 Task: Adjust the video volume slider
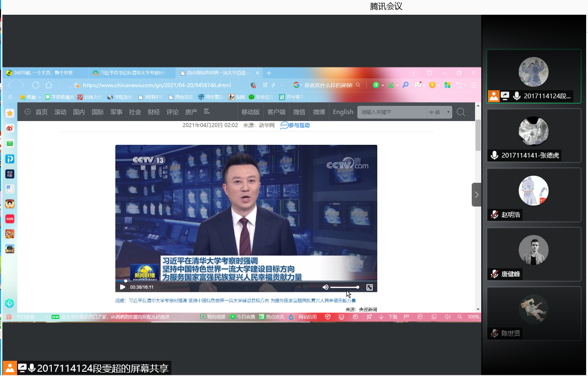click(x=344, y=287)
